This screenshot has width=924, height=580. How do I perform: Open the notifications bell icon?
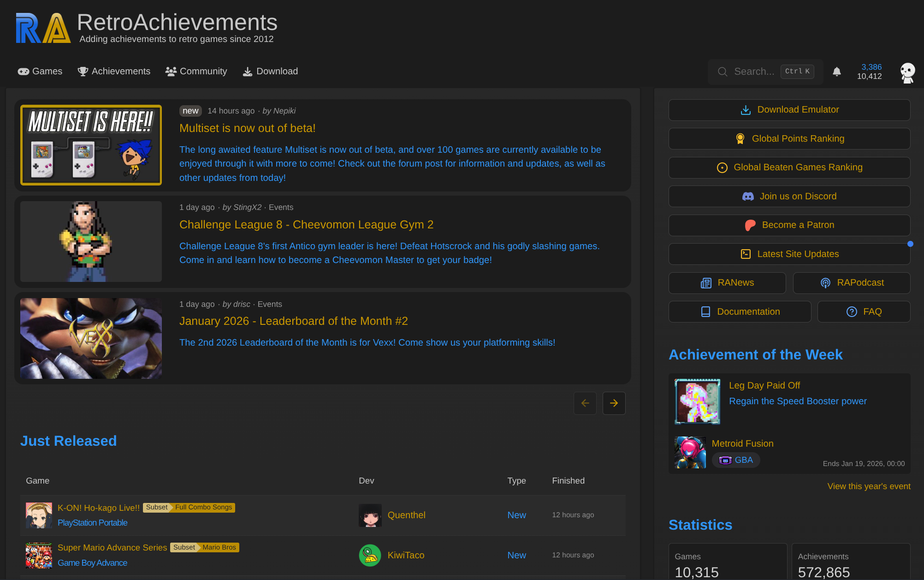click(837, 72)
